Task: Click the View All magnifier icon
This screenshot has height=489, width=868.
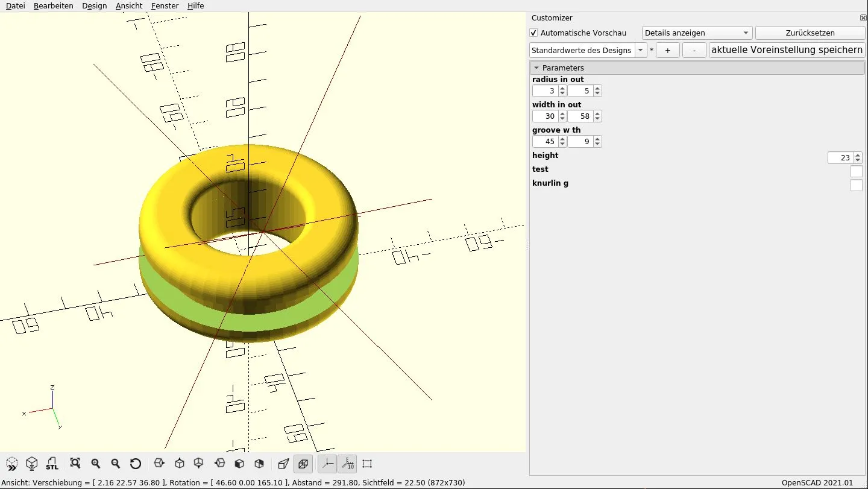Action: 75,464
